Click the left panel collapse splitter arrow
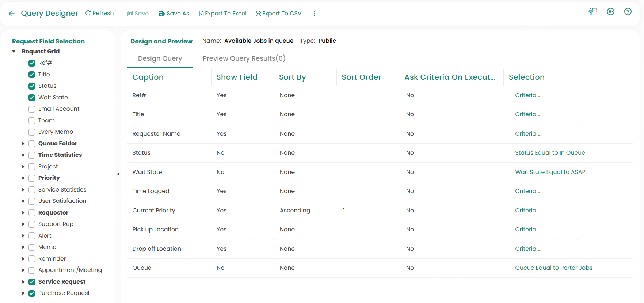The width and height of the screenshot is (644, 303). 118,174
